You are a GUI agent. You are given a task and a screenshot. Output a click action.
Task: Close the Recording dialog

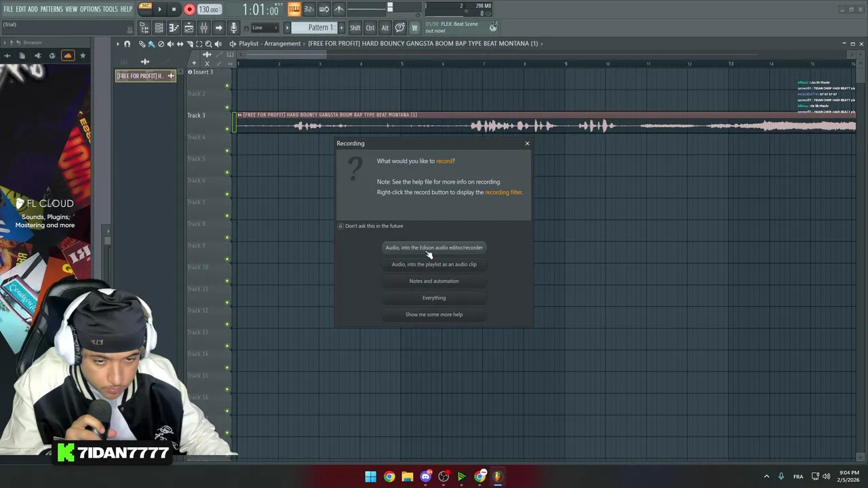tap(527, 143)
